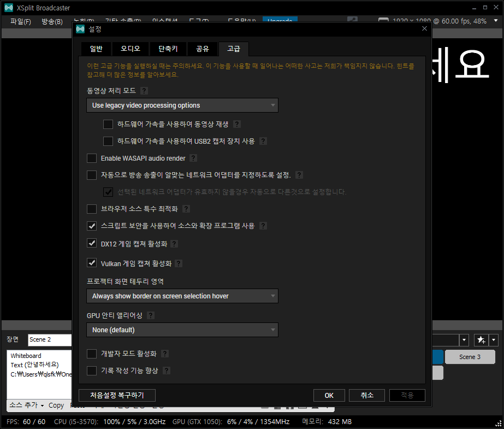Image resolution: width=504 pixels, height=429 pixels.
Task: Close the 설정 dialog with X
Action: pyautogui.click(x=424, y=28)
